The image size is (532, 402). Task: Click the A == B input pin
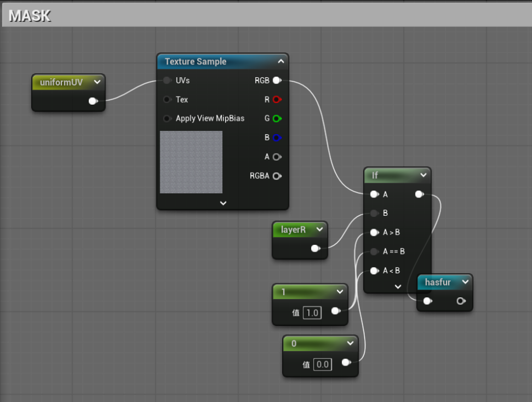coord(374,251)
